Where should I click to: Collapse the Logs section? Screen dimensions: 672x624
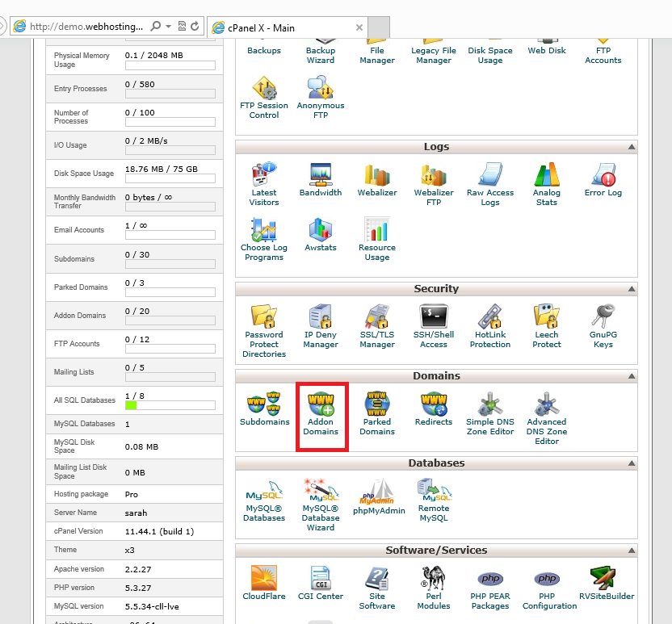tap(630, 147)
